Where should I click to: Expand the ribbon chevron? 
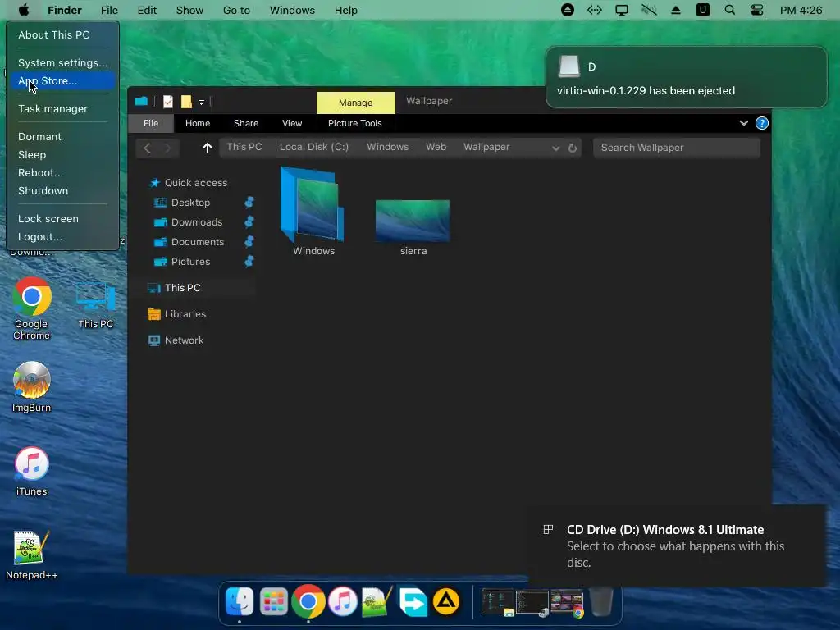[743, 123]
